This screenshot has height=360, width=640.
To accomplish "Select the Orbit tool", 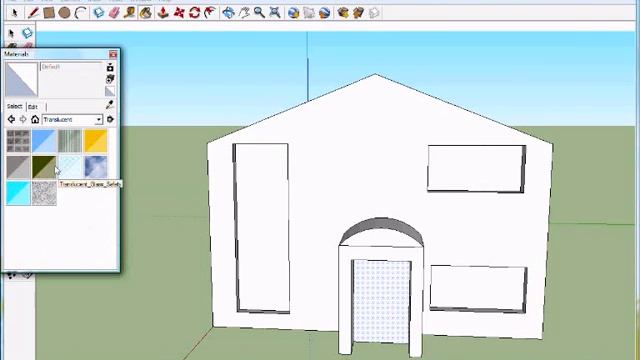I will click(229, 13).
